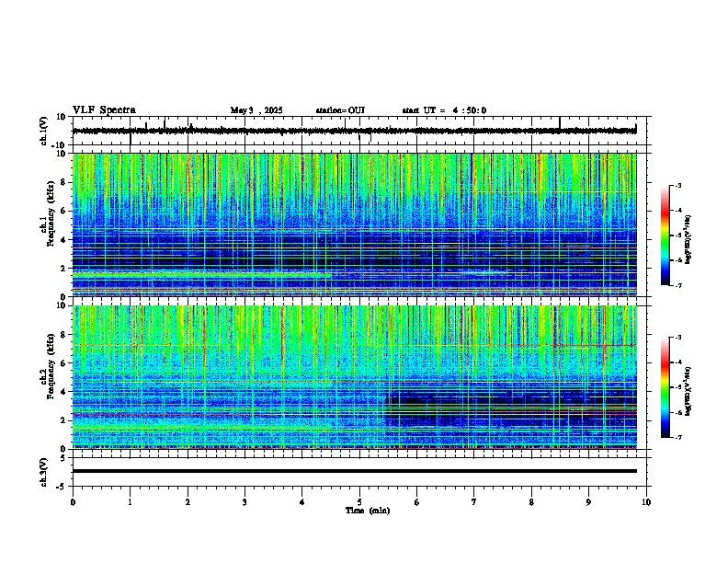Click the '6' kHz tick on ch.2 spectrogram axis
This screenshot has height=563, width=728.
64,363
